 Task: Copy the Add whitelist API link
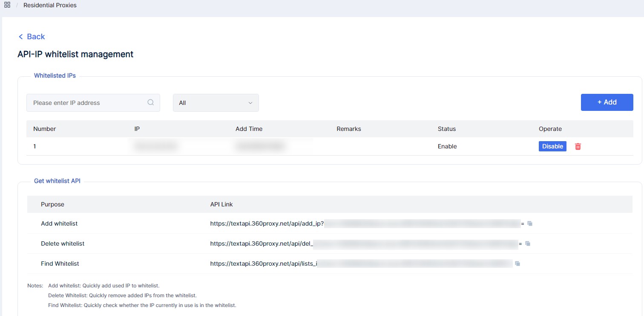(x=530, y=223)
